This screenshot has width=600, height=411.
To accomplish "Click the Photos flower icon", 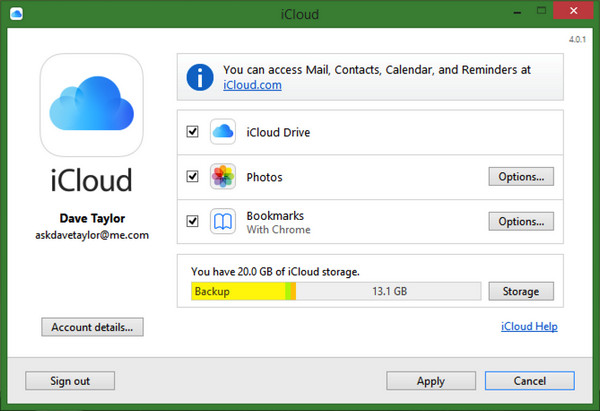I will (223, 176).
